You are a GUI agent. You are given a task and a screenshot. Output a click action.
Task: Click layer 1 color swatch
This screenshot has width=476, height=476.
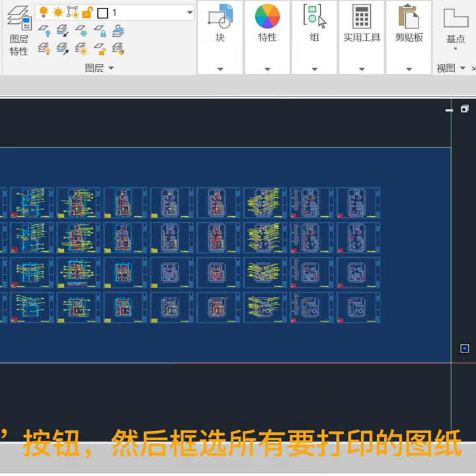[x=102, y=13]
